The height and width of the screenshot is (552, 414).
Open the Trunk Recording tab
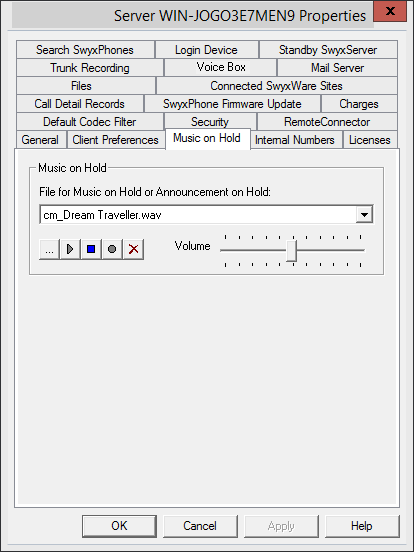[x=90, y=68]
